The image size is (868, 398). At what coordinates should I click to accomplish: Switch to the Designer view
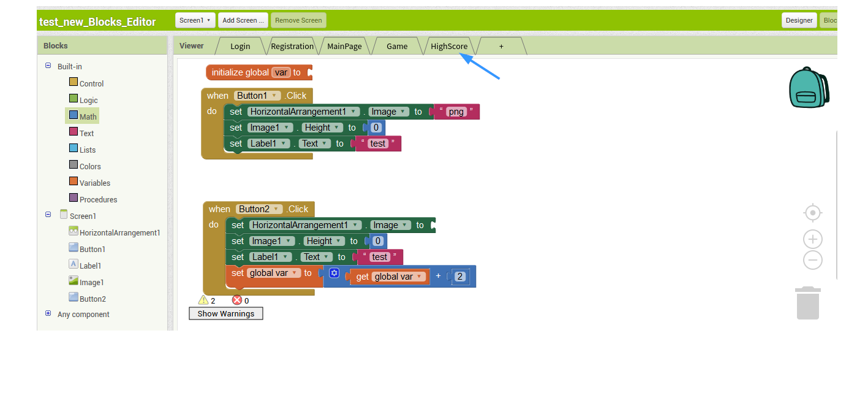click(799, 20)
